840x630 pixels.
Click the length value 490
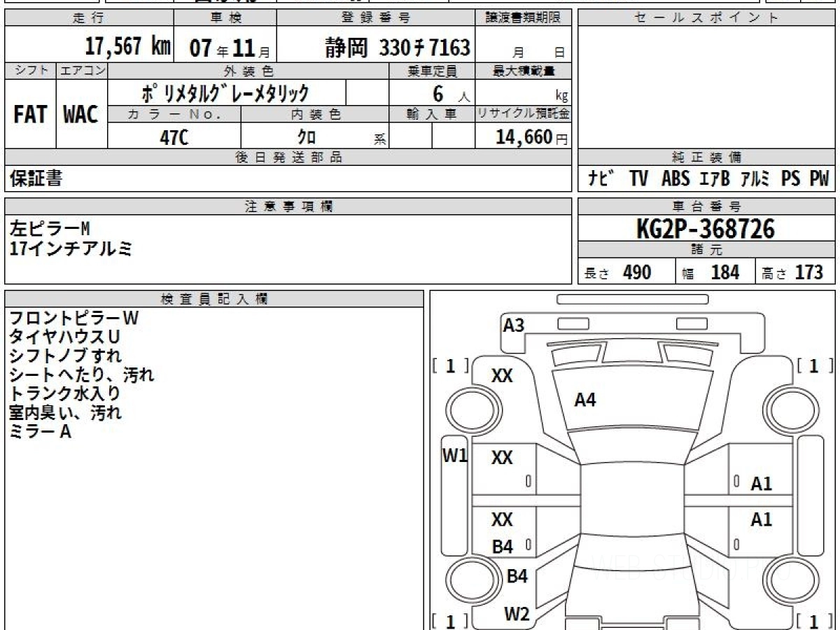(637, 272)
